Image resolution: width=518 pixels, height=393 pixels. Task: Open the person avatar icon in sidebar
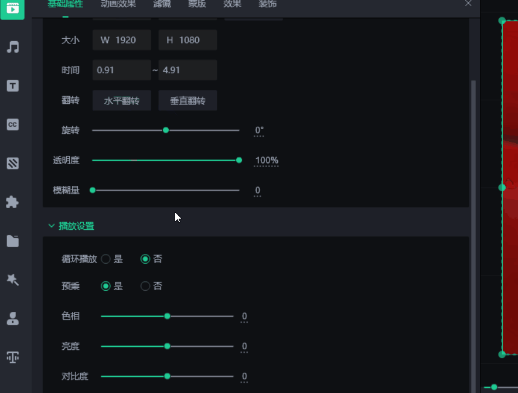click(13, 318)
